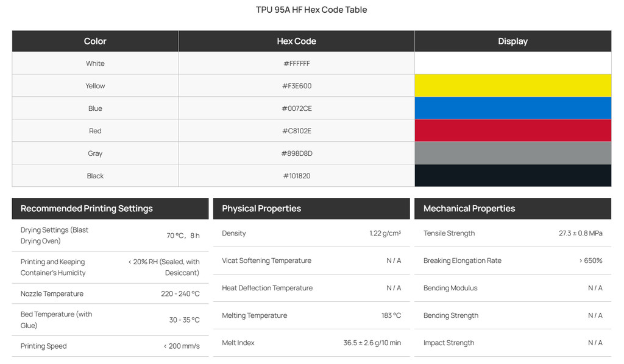Click the black display color swatch
Image resolution: width=624 pixels, height=364 pixels.
point(512,176)
